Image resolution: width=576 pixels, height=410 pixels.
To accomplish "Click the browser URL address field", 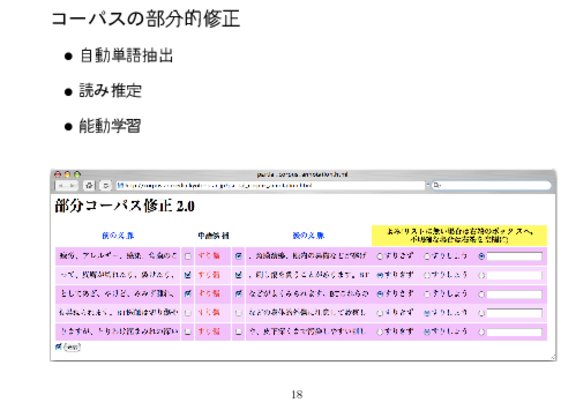I will click(270, 186).
